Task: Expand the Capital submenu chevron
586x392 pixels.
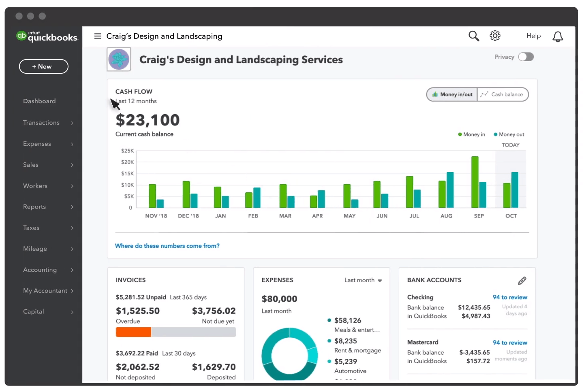Action: pyautogui.click(x=72, y=312)
